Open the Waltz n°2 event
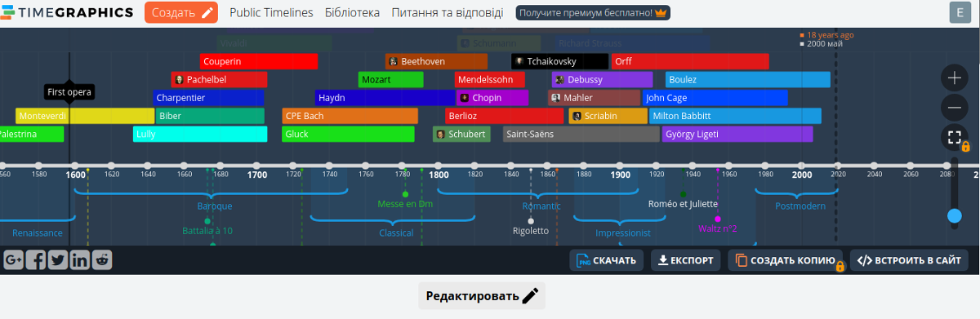The width and height of the screenshot is (980, 319). [718, 228]
